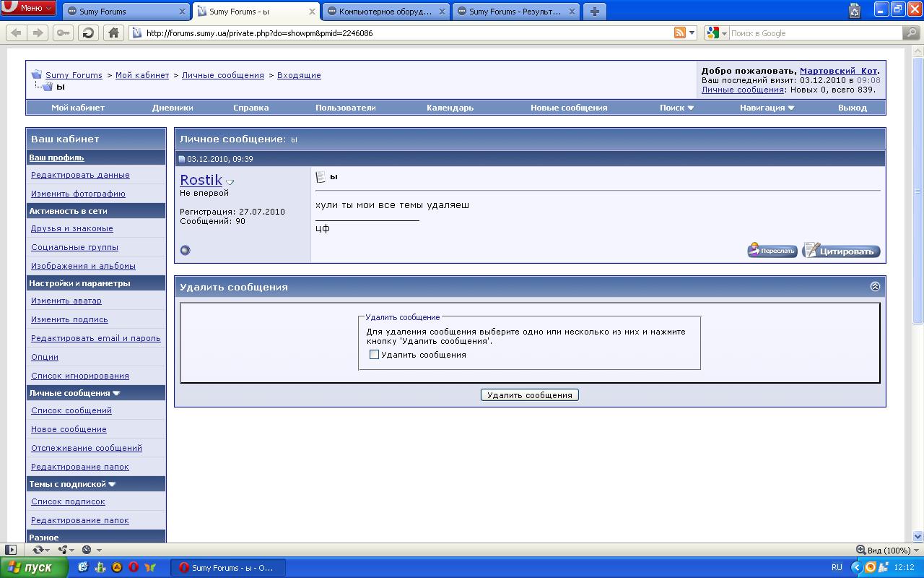Expand the 'Навигация' dropdown menu

pos(767,108)
